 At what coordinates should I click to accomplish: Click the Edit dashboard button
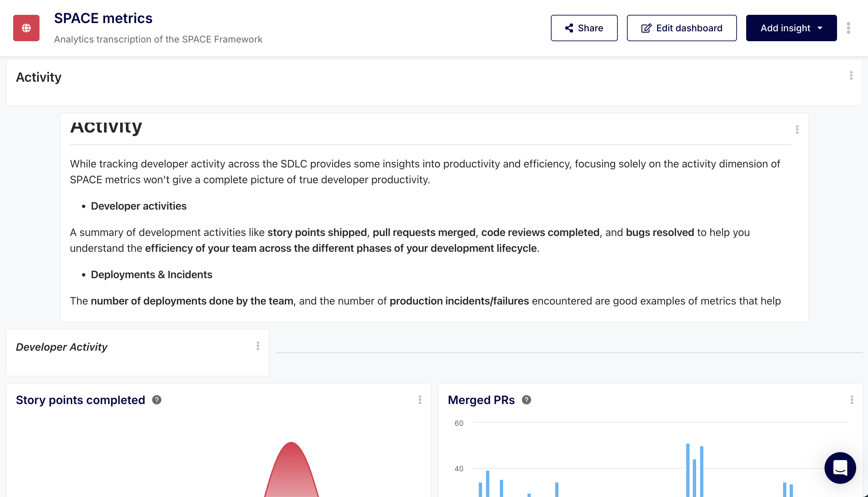point(681,28)
